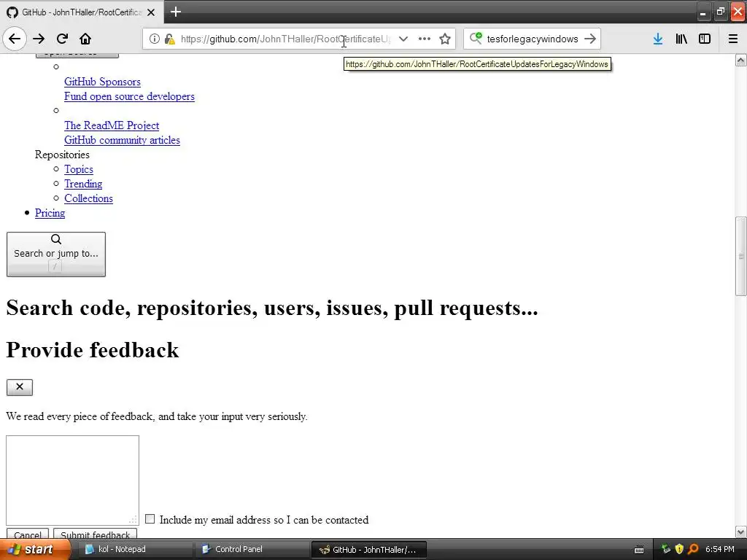This screenshot has width=747, height=560.
Task: Switch to Control Panel taskbar item
Action: pos(251,549)
